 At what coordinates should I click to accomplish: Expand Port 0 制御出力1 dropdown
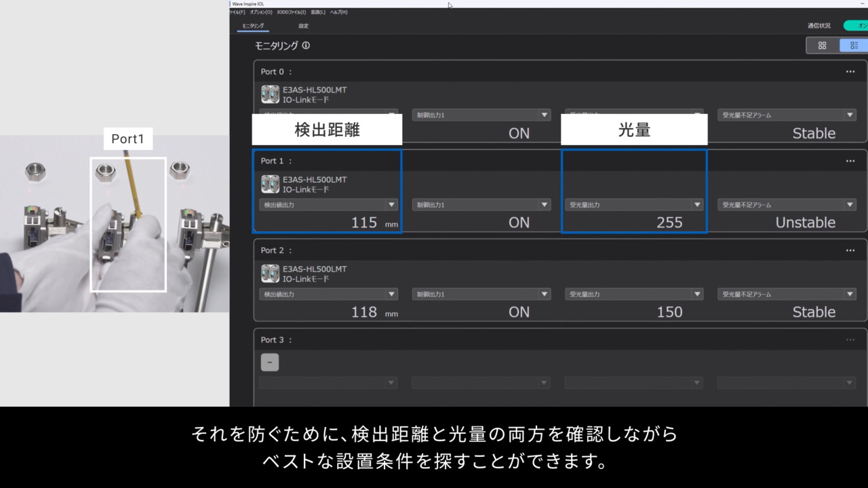tap(544, 115)
